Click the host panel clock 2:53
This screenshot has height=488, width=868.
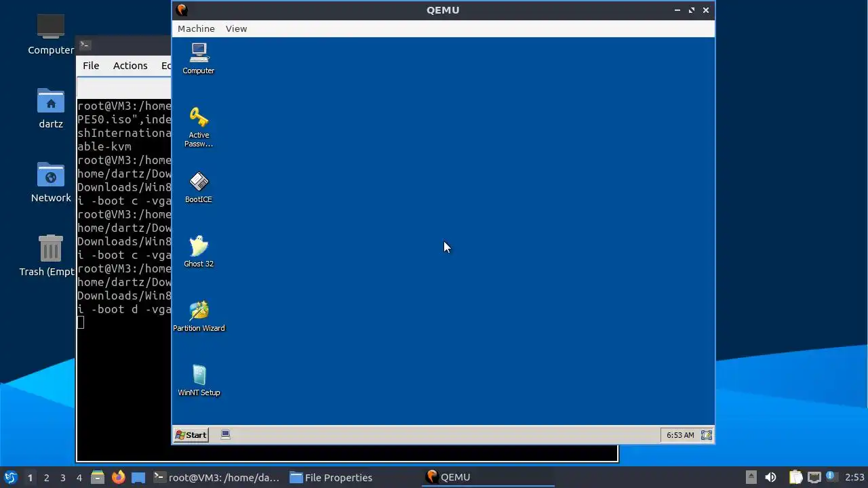pos(854,477)
